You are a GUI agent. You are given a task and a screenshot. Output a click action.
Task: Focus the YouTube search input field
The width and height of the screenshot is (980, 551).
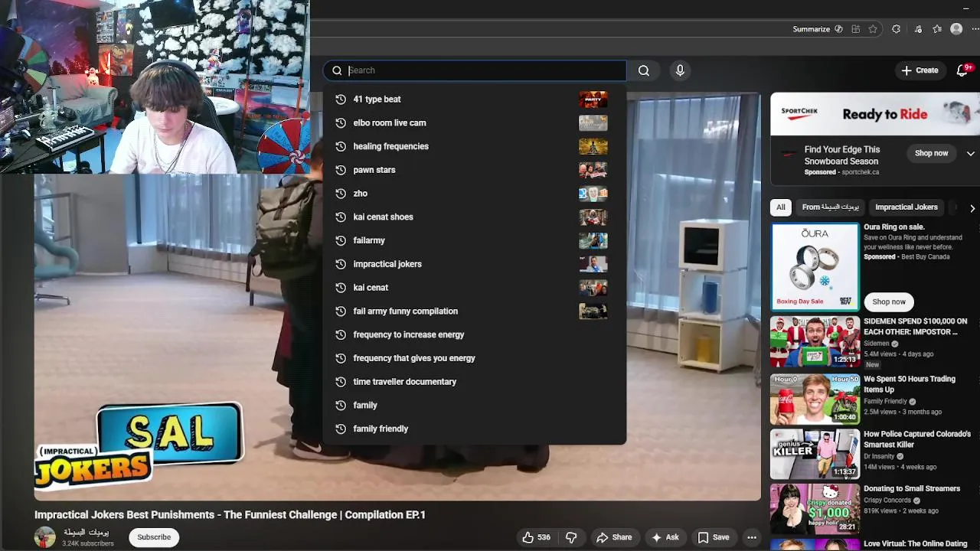[x=475, y=70]
